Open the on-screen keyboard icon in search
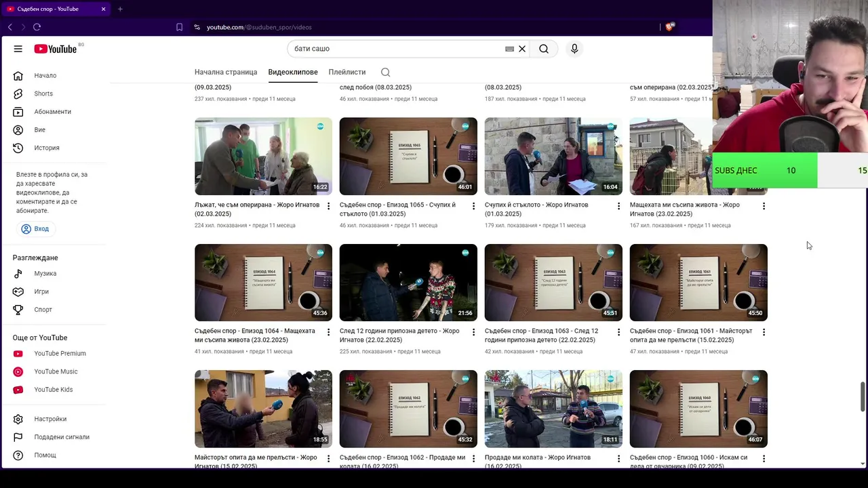Image resolution: width=868 pixels, height=488 pixels. [x=510, y=49]
